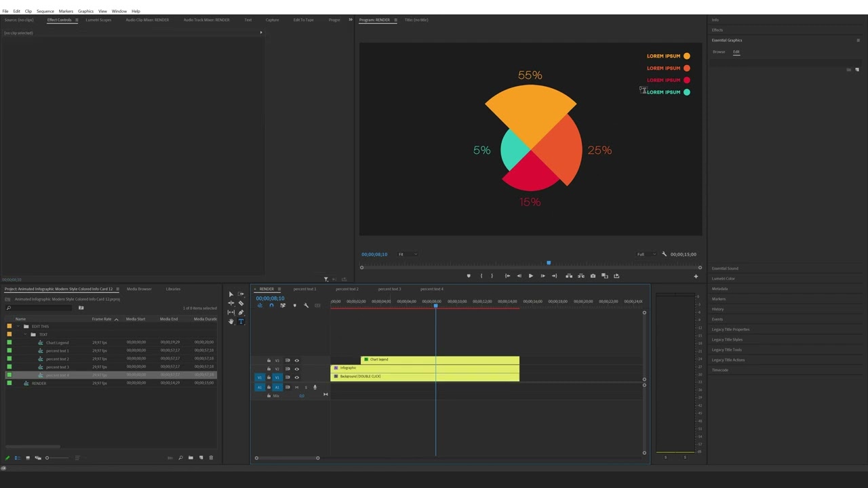
Task: Open the percent text 2 timeline tab
Action: click(x=347, y=289)
